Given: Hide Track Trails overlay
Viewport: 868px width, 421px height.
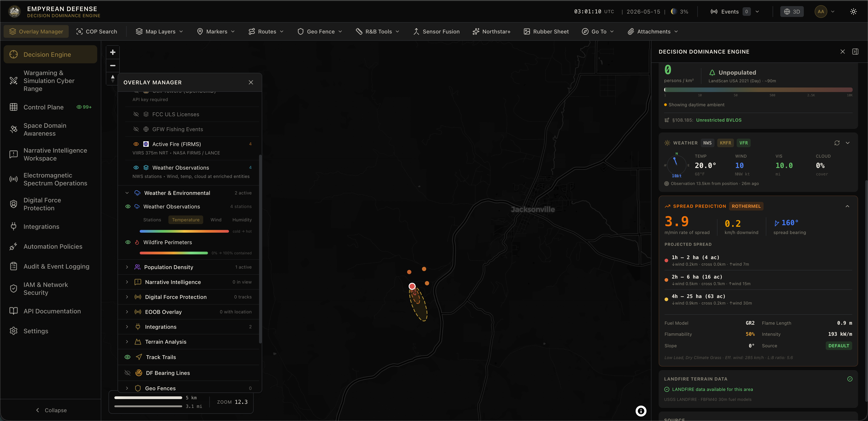Looking at the screenshot, I should (127, 357).
